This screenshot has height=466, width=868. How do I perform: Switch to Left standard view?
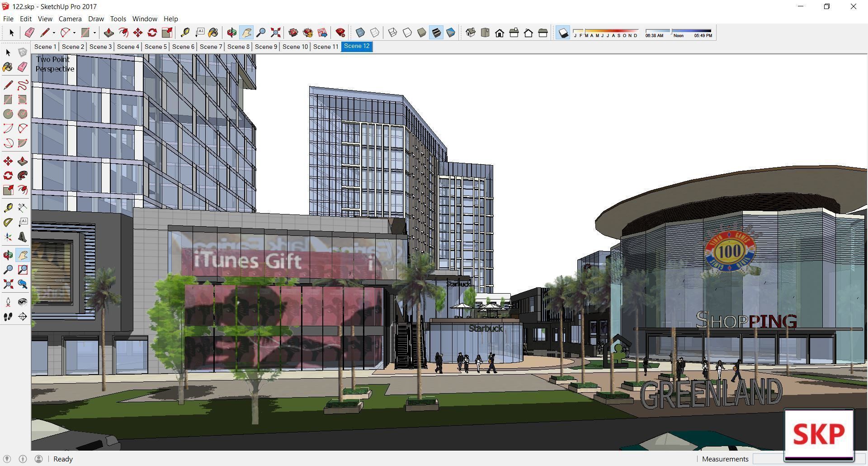tap(543, 33)
